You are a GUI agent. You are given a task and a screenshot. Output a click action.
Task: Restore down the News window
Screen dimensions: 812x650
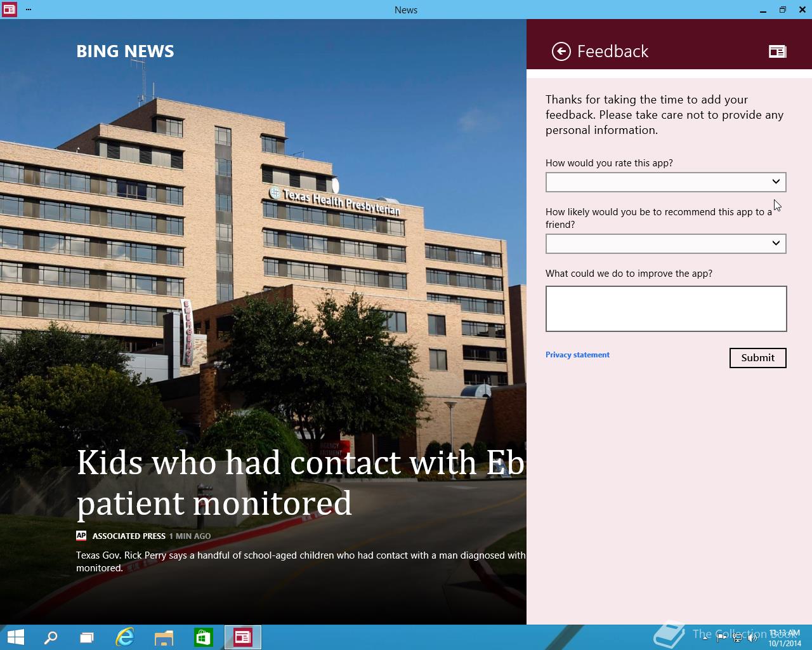pyautogui.click(x=782, y=10)
